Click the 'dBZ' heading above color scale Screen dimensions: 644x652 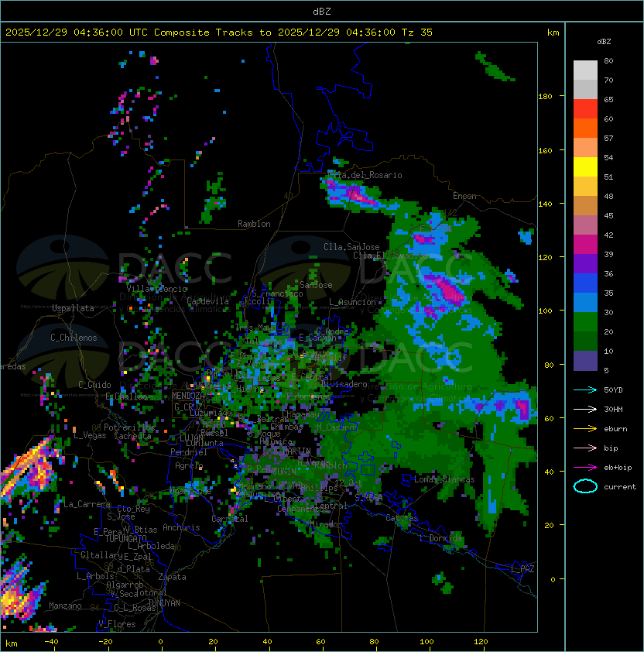(x=604, y=42)
